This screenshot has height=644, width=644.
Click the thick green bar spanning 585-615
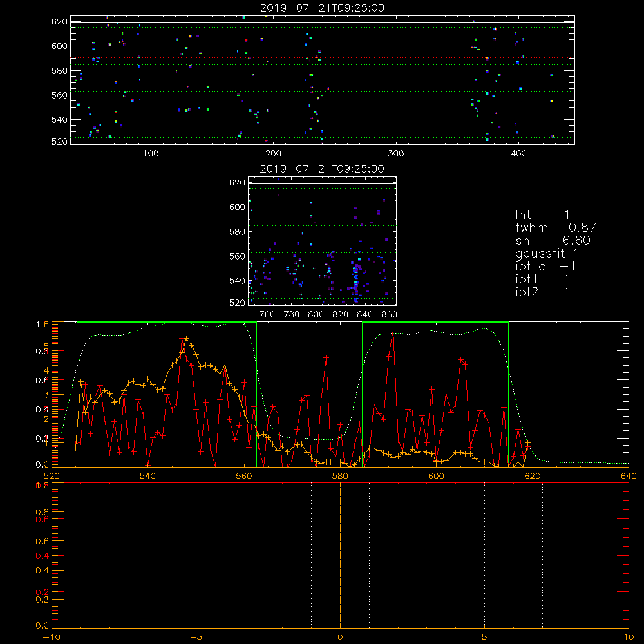435,322
